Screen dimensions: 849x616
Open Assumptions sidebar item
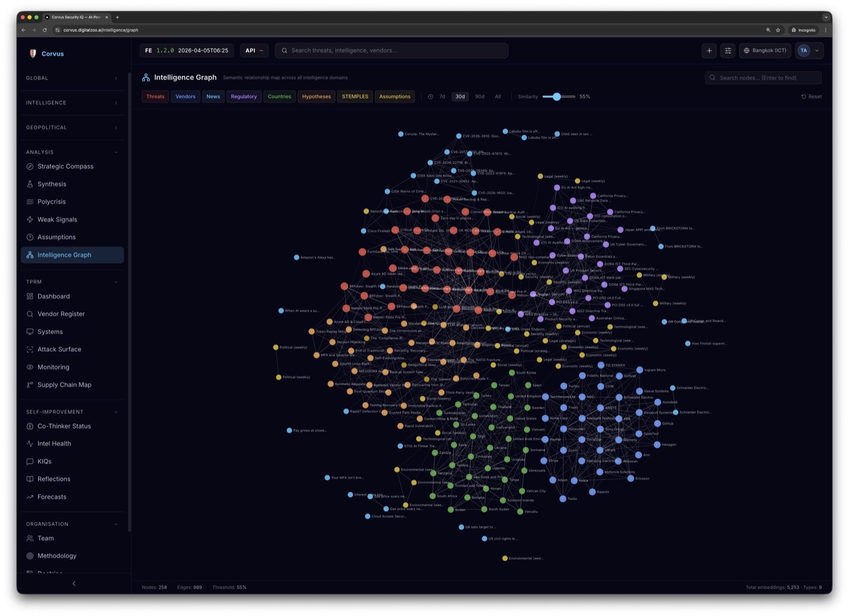point(72,237)
